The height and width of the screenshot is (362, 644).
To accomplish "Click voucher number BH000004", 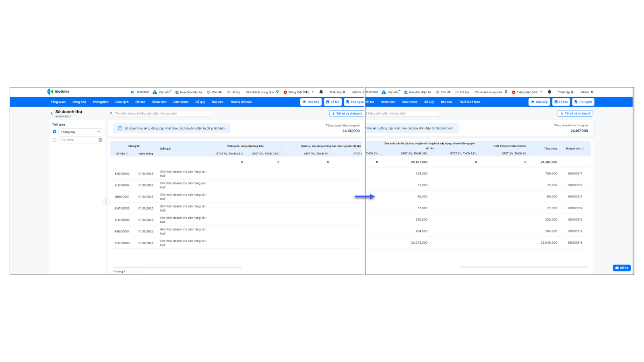I will (122, 185).
